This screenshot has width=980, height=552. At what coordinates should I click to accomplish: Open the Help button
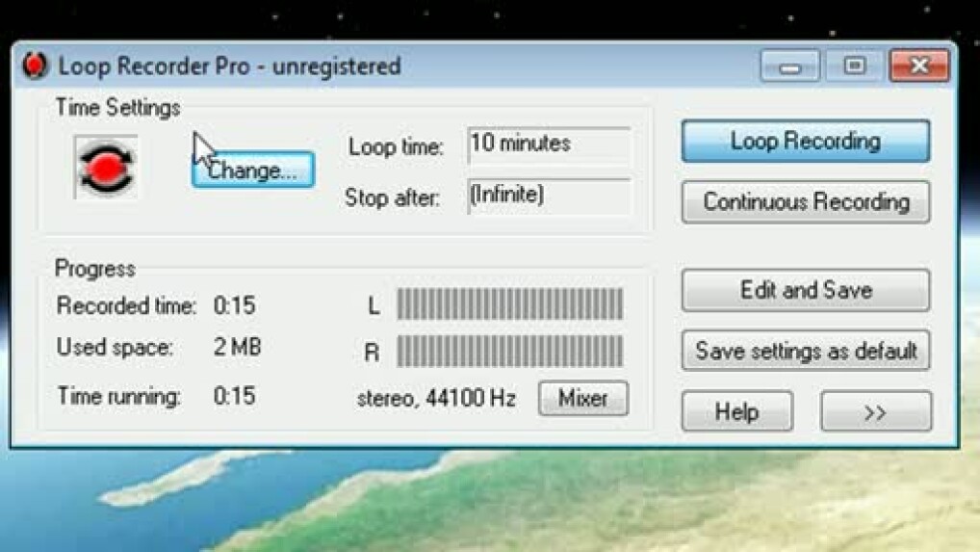click(x=737, y=411)
